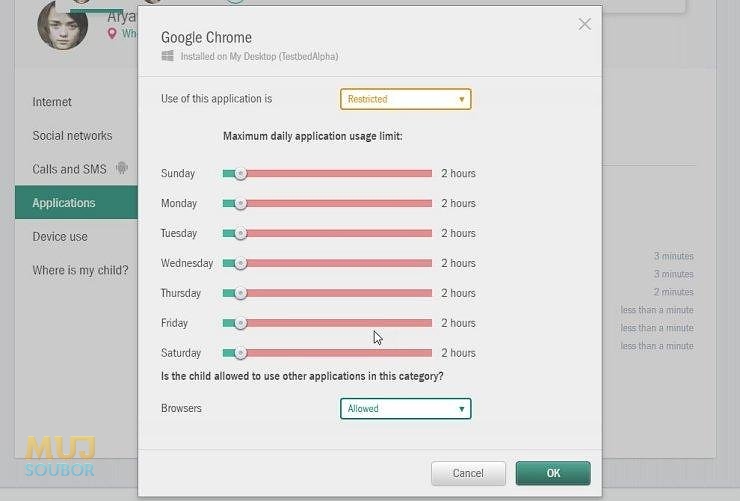Click the Wednesday slider track
This screenshot has width=740, height=501.
pos(327,263)
